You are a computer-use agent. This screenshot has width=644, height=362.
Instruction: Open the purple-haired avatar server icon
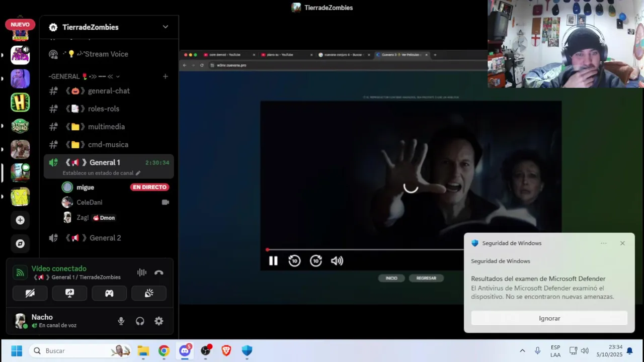click(20, 78)
